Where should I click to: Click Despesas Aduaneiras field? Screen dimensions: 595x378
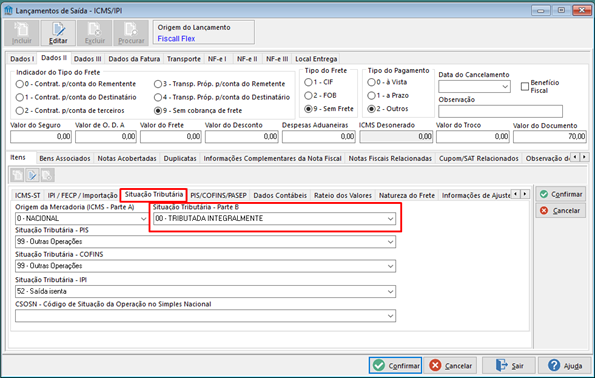click(x=319, y=137)
